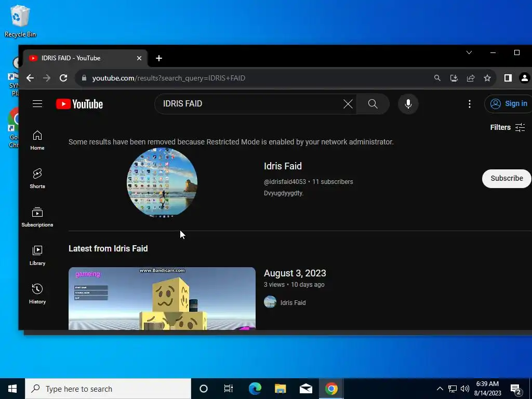Bookmark this page with the star icon
Image resolution: width=532 pixels, height=399 pixels.
click(487, 78)
